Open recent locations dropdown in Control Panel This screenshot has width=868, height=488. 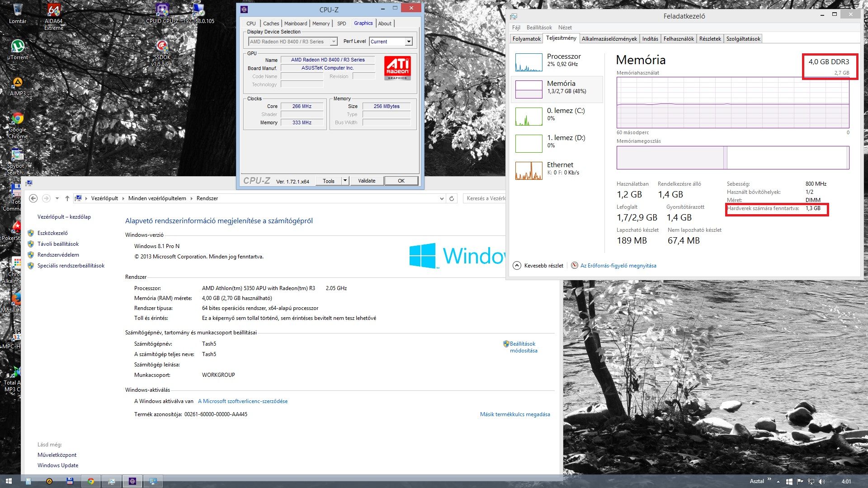[57, 198]
